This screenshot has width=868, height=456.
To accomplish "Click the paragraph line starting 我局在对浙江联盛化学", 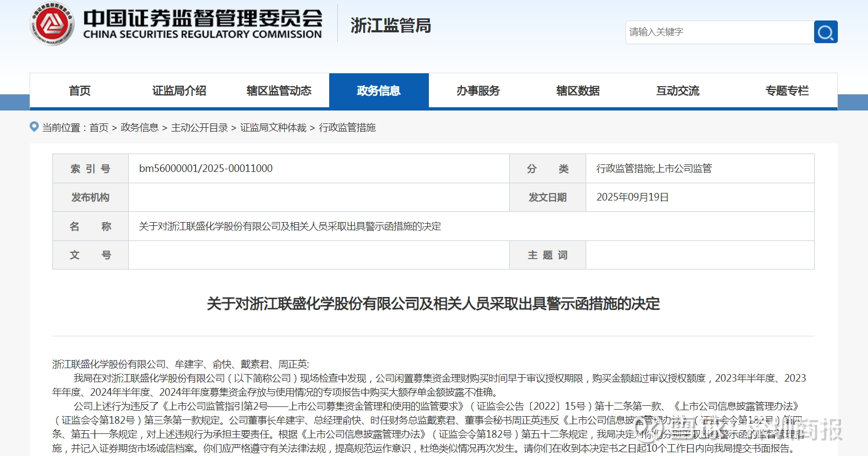I will click(x=440, y=378).
